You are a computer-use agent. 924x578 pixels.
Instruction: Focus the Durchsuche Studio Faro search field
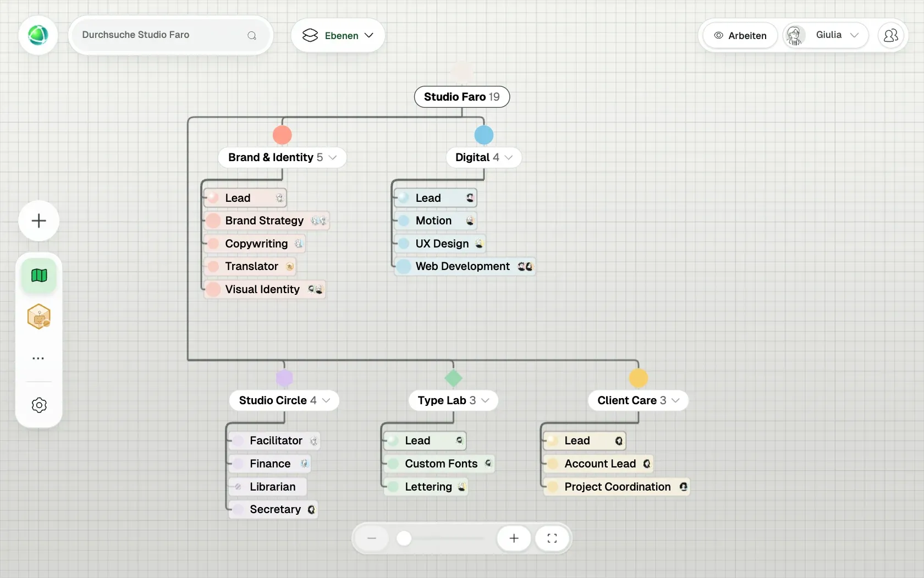tap(170, 35)
